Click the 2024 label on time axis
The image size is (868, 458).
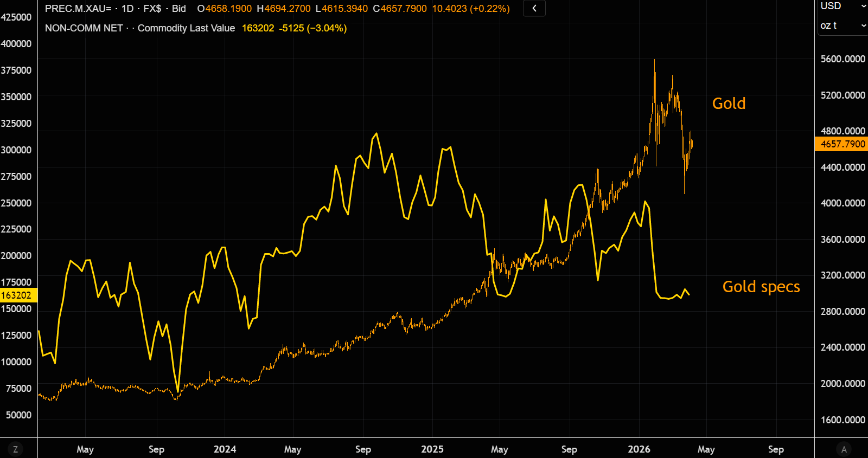(225, 449)
